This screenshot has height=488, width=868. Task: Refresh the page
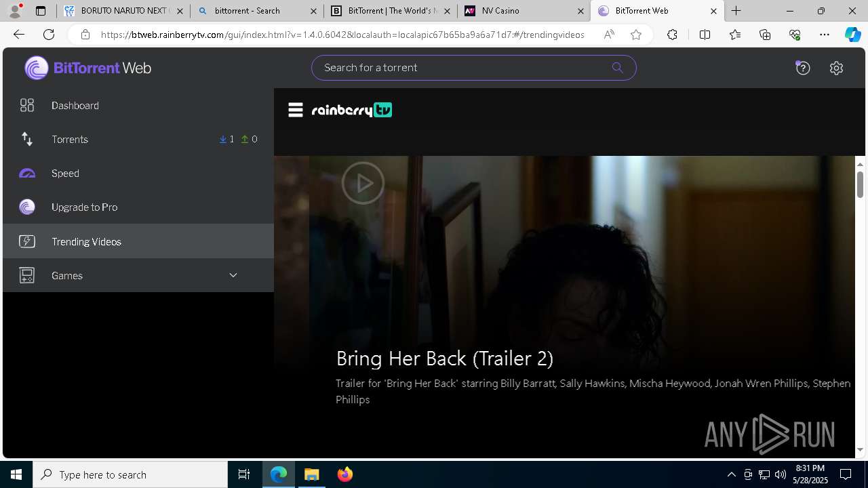(49, 35)
